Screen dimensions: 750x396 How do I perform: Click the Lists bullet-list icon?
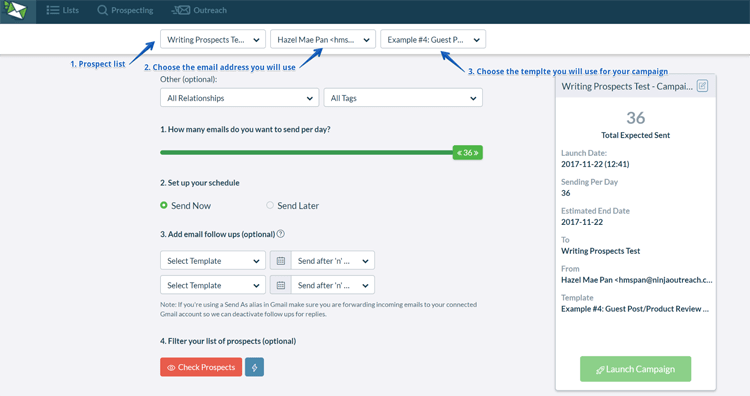click(53, 10)
